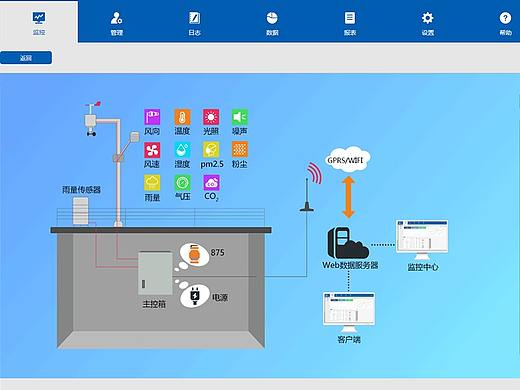Open the 客户端 client monitor thumbnail

pos(349,312)
